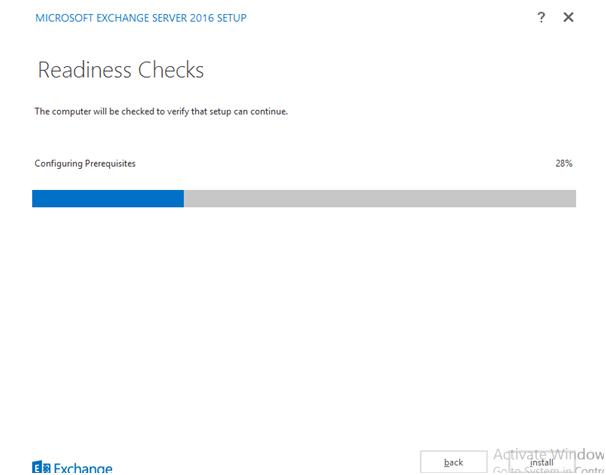Viewport: 606px width, 475px height.
Task: Select the Configuring Prerequisites status text
Action: [x=85, y=163]
